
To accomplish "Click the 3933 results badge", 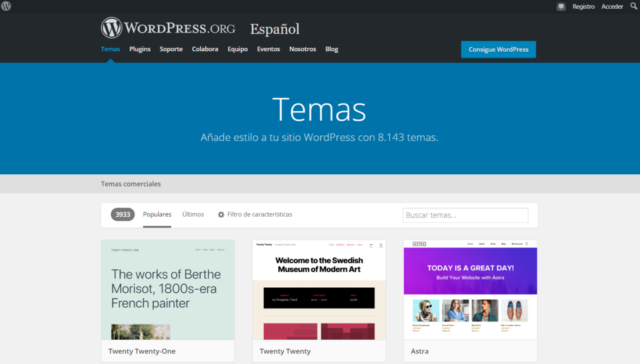I will pos(122,214).
